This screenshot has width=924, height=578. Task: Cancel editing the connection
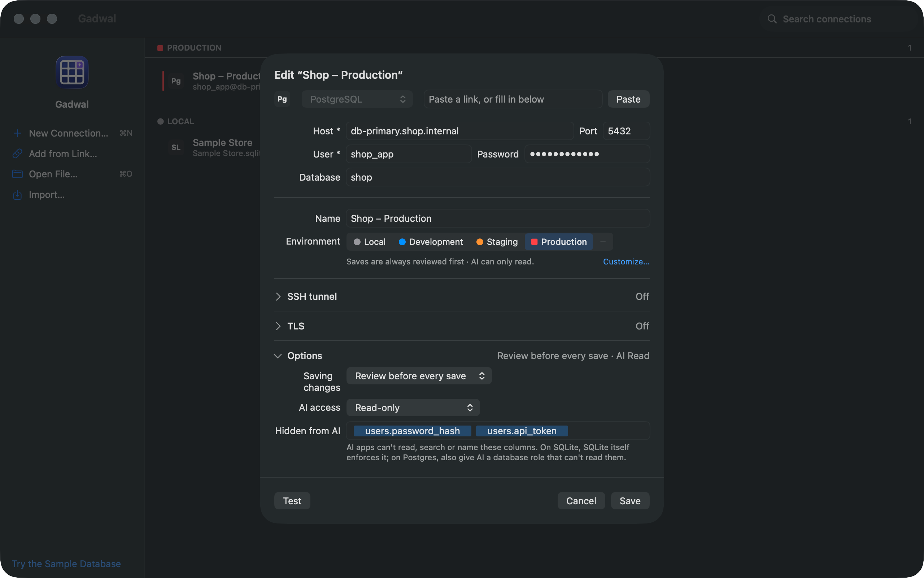coord(581,501)
